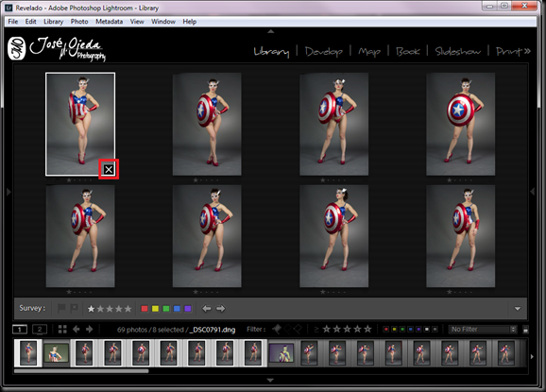This screenshot has height=392, width=546.
Task: Collapse the filmstrip with bottom arrow
Action: coord(270,380)
